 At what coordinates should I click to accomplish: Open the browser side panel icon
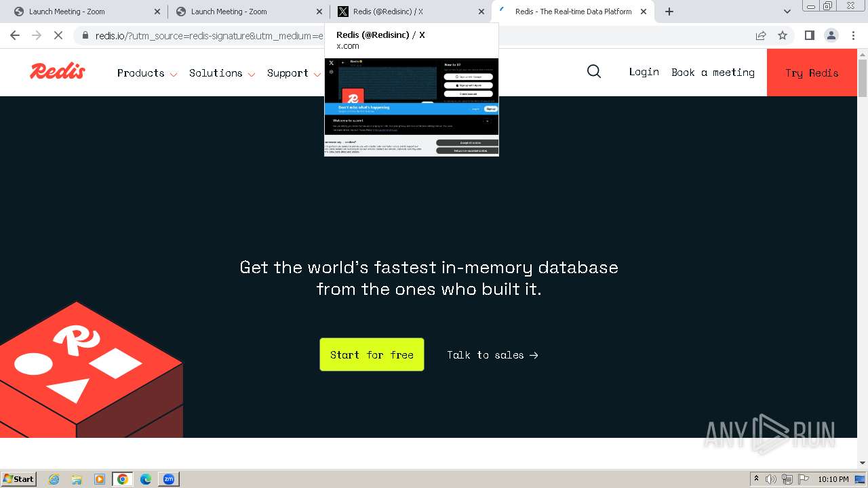pos(809,35)
